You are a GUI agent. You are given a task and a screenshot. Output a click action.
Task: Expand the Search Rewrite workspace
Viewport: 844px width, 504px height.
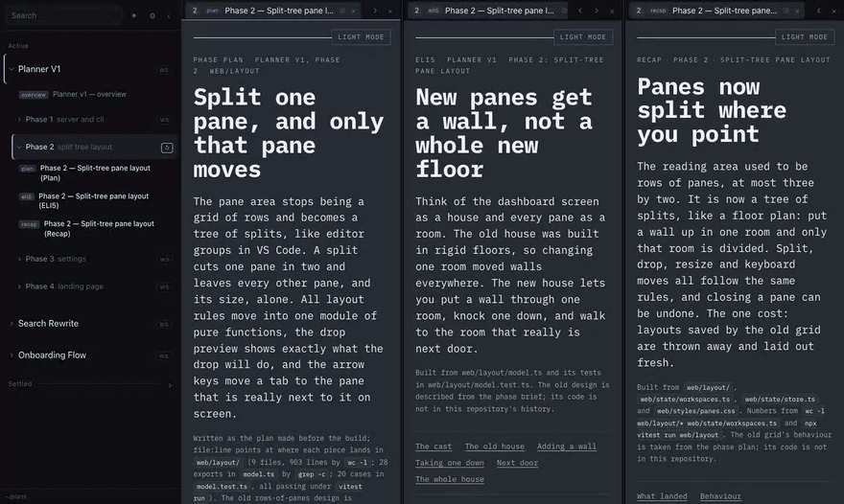pos(12,324)
